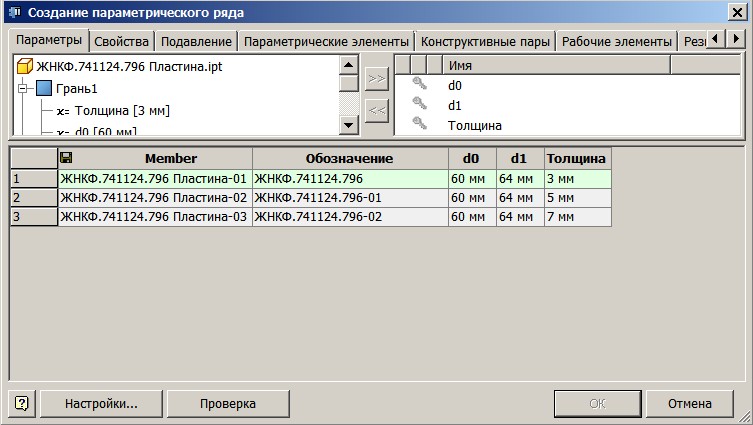The width and height of the screenshot is (753, 425).
Task: Click the Проверка button
Action: point(228,404)
